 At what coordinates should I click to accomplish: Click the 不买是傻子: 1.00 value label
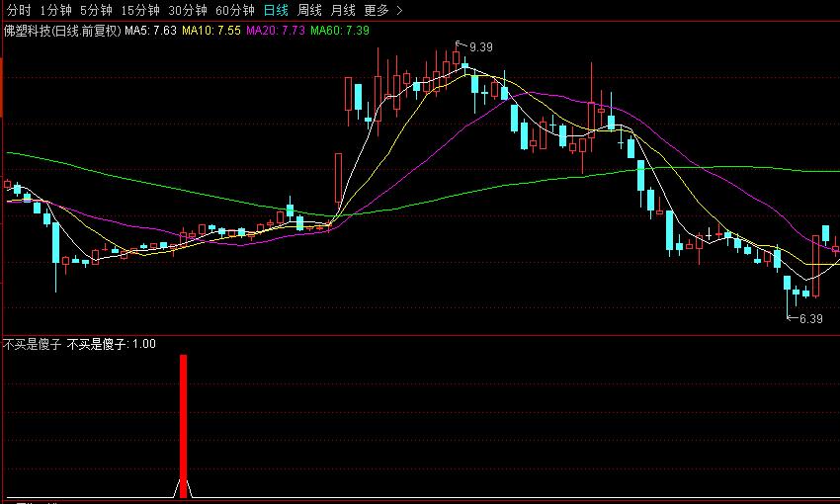(x=112, y=344)
